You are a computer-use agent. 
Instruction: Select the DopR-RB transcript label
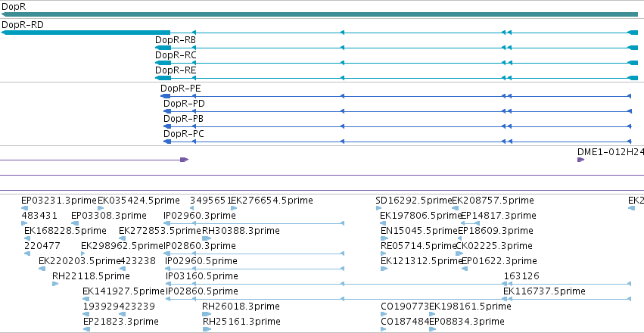[x=176, y=40]
